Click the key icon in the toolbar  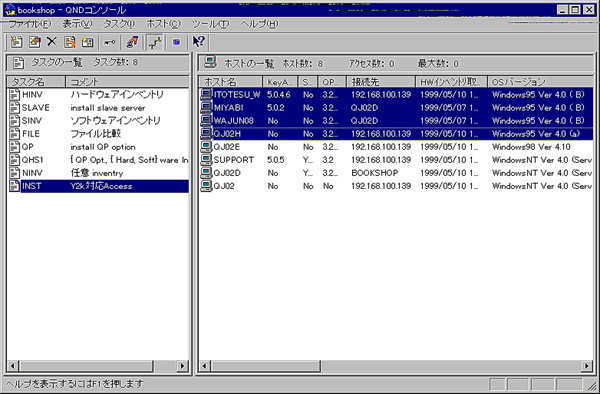[x=109, y=42]
